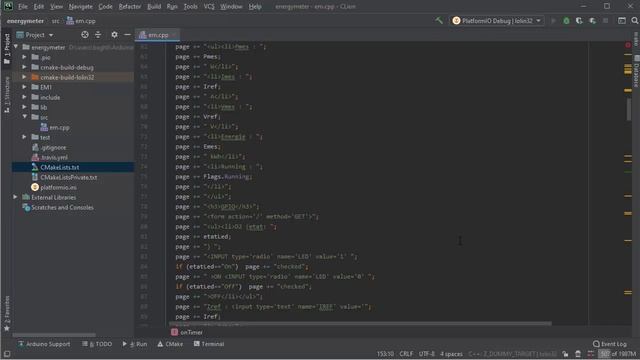
Task: Toggle the Structure side tool window
Action: pos(7,95)
